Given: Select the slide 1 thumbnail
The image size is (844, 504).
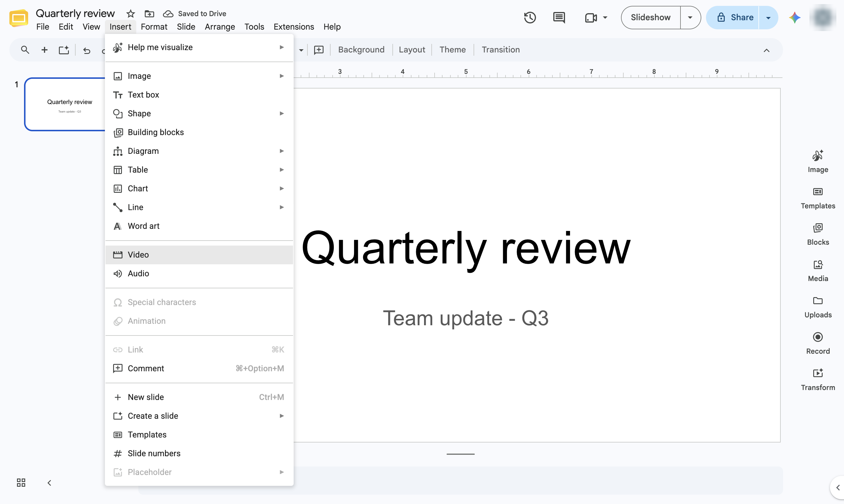Looking at the screenshot, I should 65,104.
